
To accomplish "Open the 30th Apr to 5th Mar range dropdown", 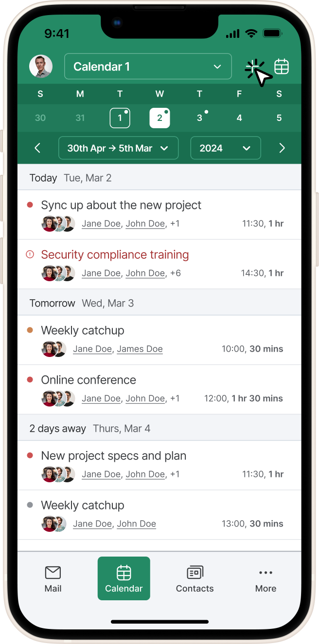I will pyautogui.click(x=118, y=148).
